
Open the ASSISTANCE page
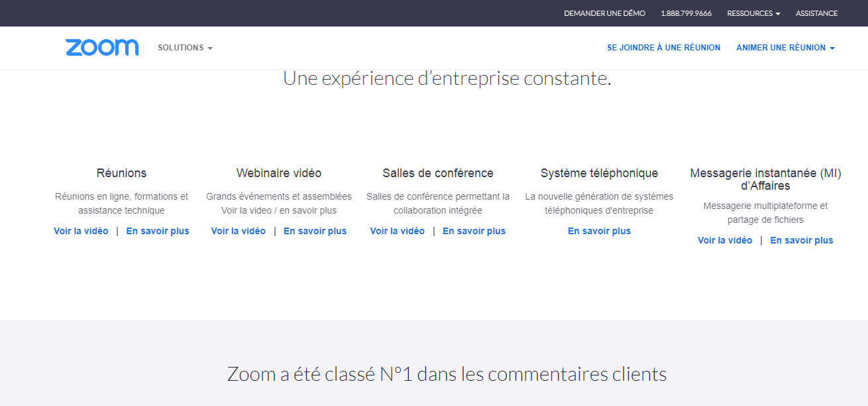816,13
